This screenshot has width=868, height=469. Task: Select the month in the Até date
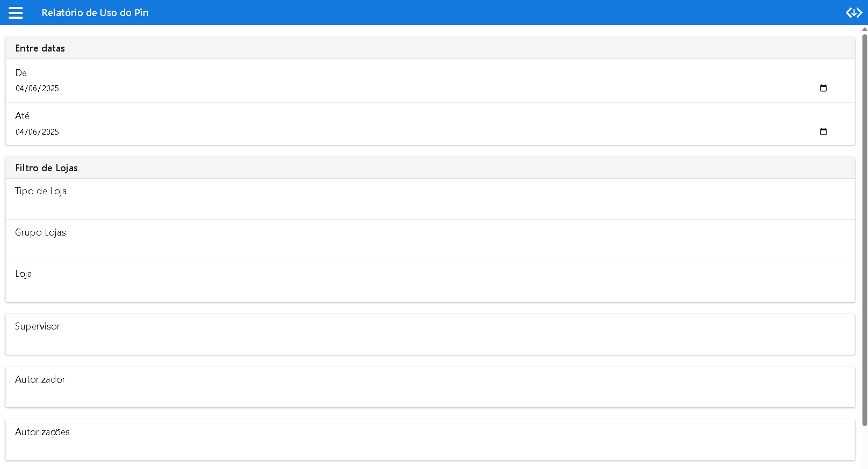click(33, 132)
